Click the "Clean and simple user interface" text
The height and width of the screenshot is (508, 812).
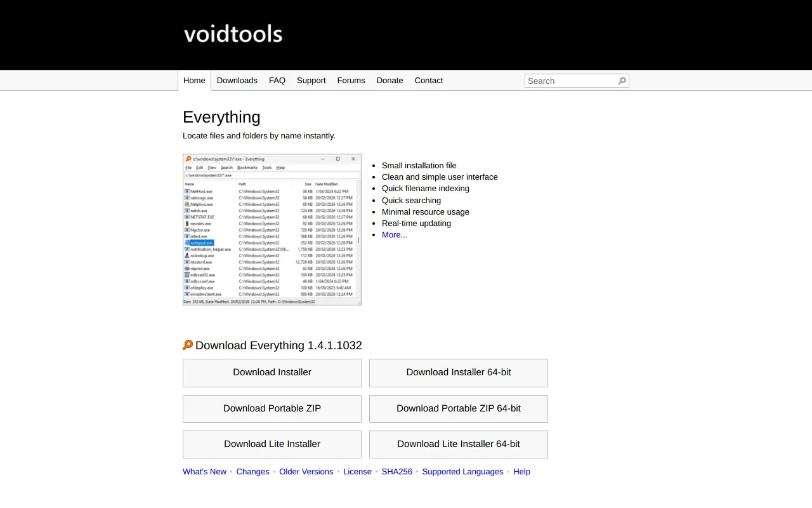point(440,177)
